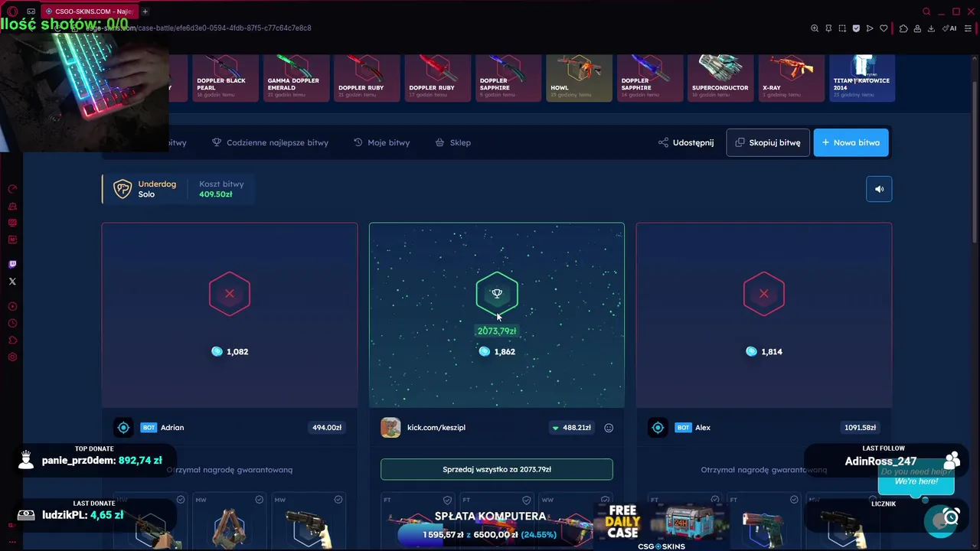Open sidebar settings gear icon
The image size is (980, 551).
coord(12,357)
